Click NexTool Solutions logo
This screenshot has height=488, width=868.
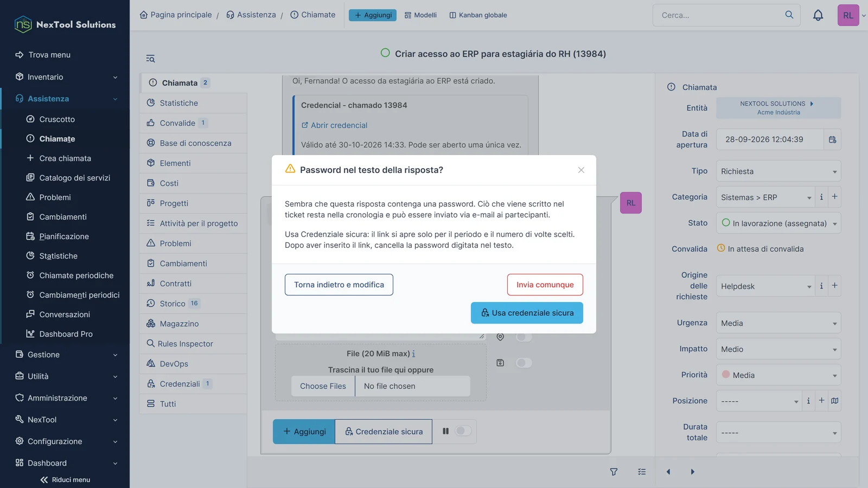click(65, 24)
